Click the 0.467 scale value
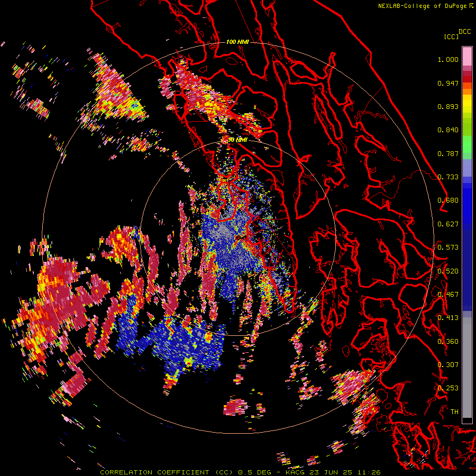 [x=448, y=295]
